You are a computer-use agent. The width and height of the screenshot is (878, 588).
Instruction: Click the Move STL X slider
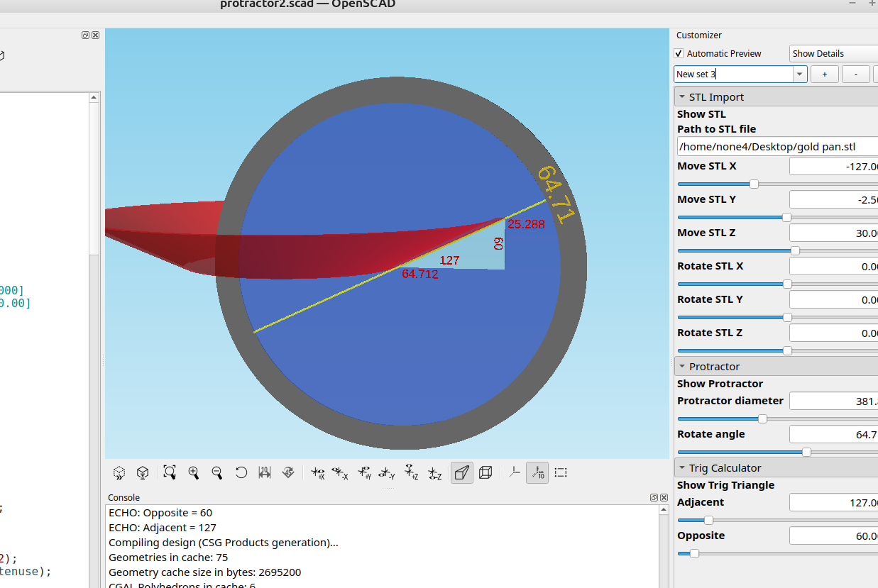click(x=754, y=184)
